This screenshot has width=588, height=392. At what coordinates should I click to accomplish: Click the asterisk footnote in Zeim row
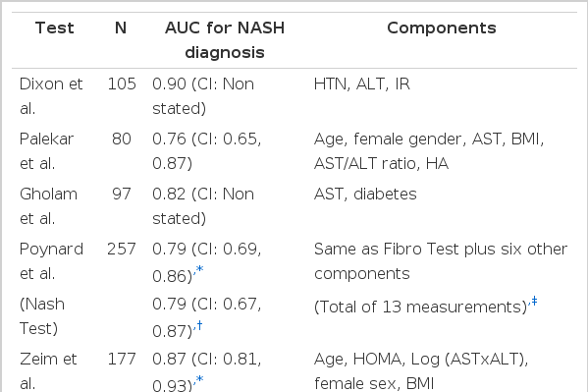198,379
